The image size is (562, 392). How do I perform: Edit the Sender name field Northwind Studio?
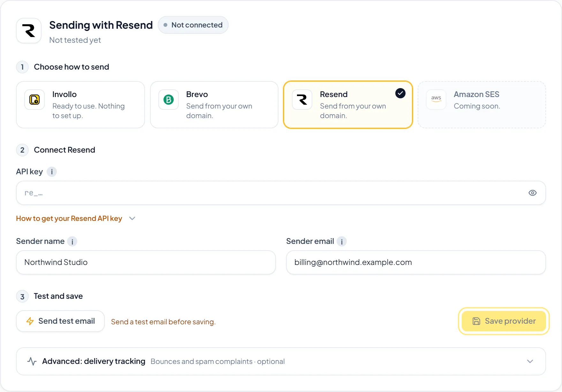(x=146, y=262)
